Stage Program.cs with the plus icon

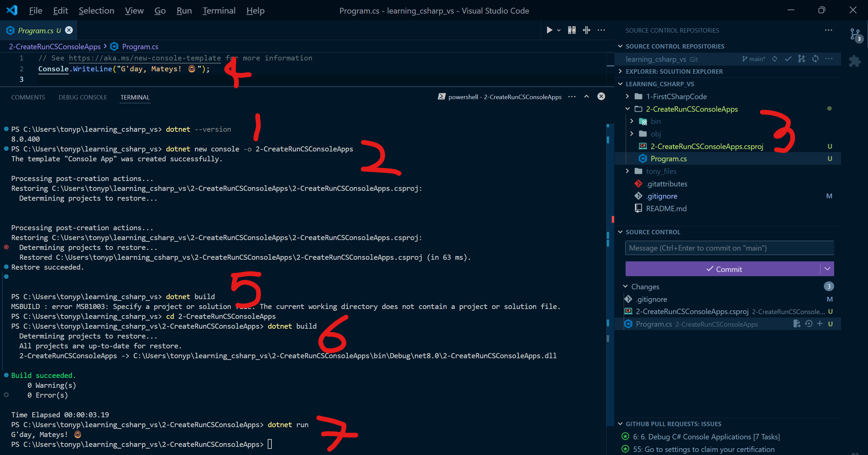pyautogui.click(x=820, y=324)
